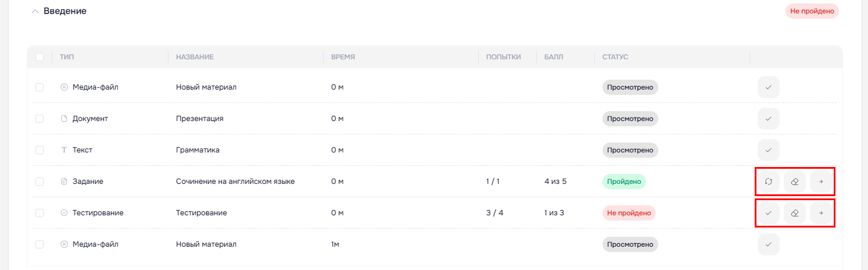
Task: Click the arrow icon in the Тестирование row
Action: (821, 213)
